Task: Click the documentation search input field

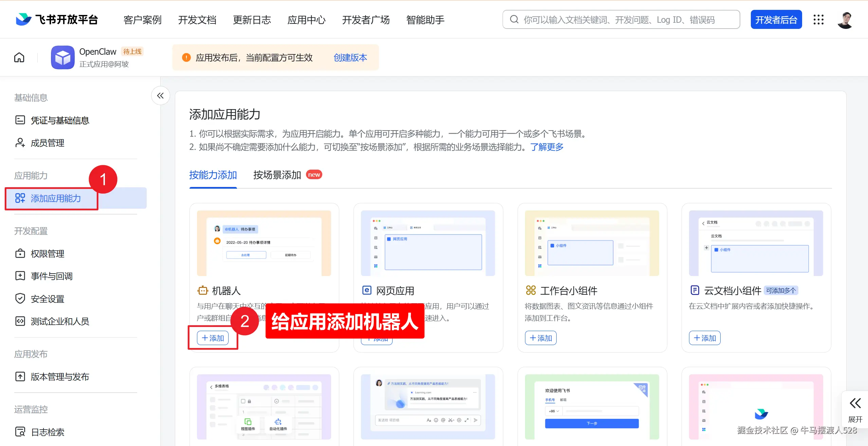Action: point(621,20)
